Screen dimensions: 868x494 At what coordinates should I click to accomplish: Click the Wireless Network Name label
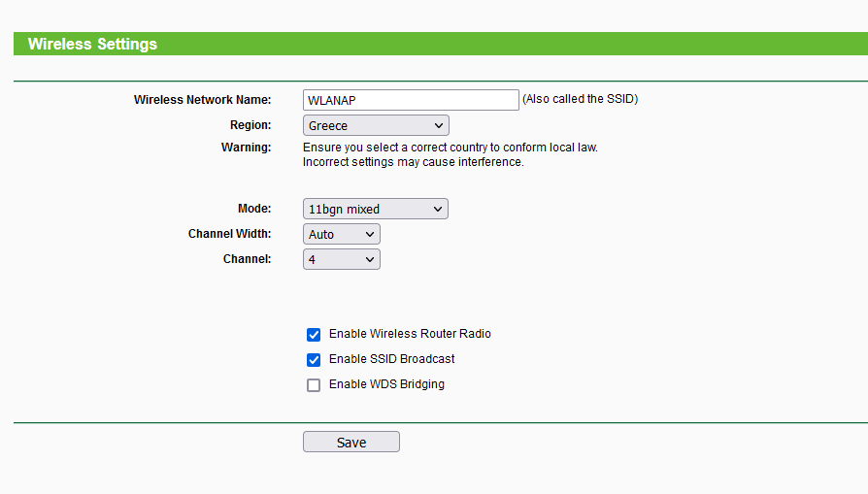coord(203,100)
